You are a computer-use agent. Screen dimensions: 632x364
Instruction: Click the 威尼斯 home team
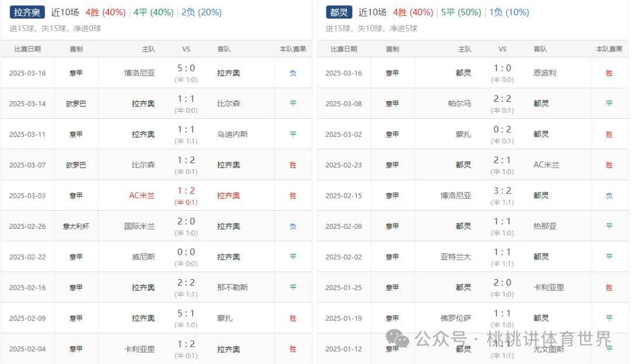click(x=143, y=257)
